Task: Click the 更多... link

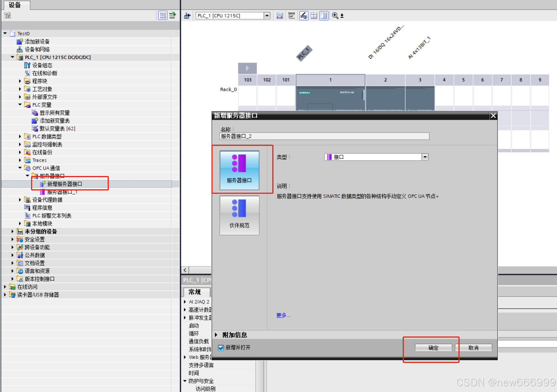Action: point(283,315)
